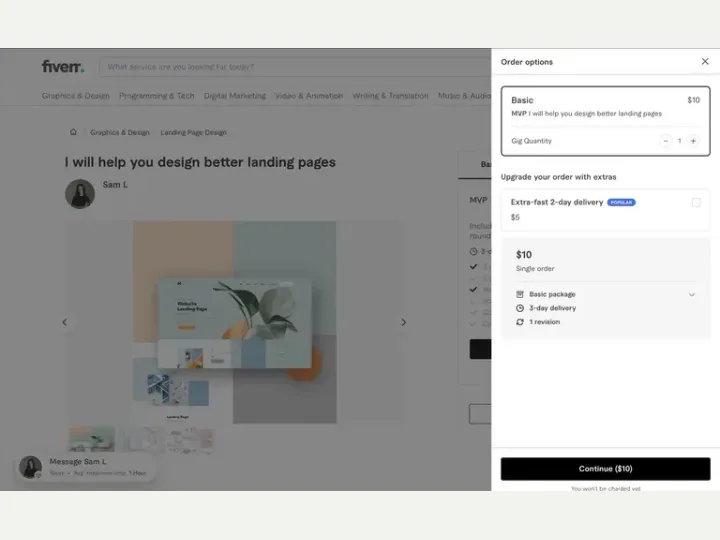
Task: Select first gallery thumbnail
Action: (91, 439)
